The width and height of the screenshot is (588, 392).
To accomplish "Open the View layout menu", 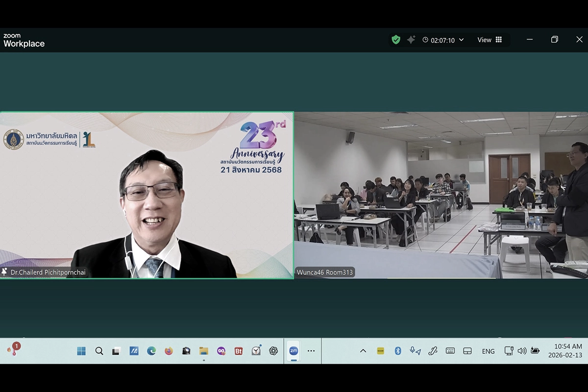I will (490, 40).
